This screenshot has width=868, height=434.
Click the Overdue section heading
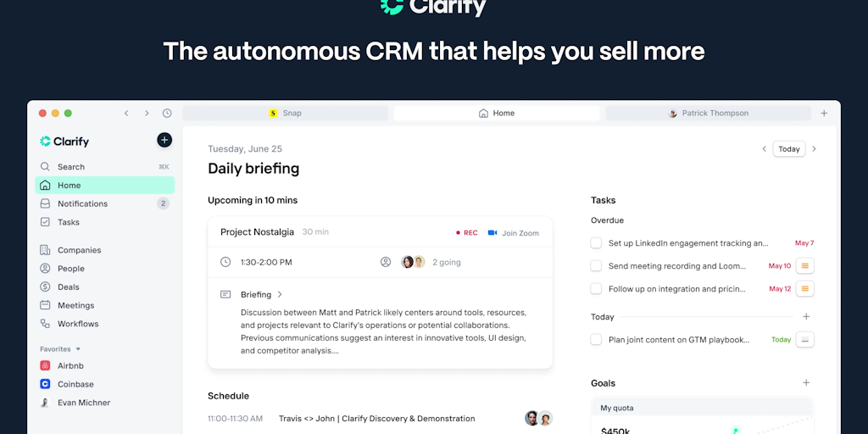pyautogui.click(x=607, y=220)
